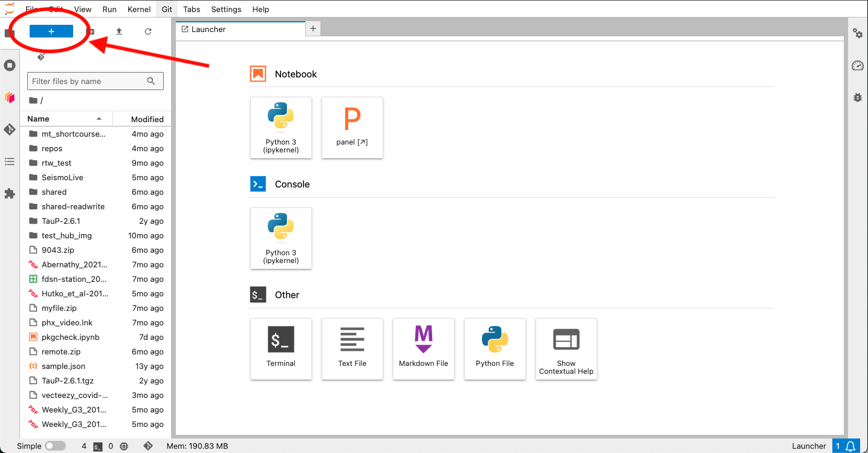Image resolution: width=868 pixels, height=453 pixels.
Task: Toggle Simple mode switch
Action: coord(56,446)
